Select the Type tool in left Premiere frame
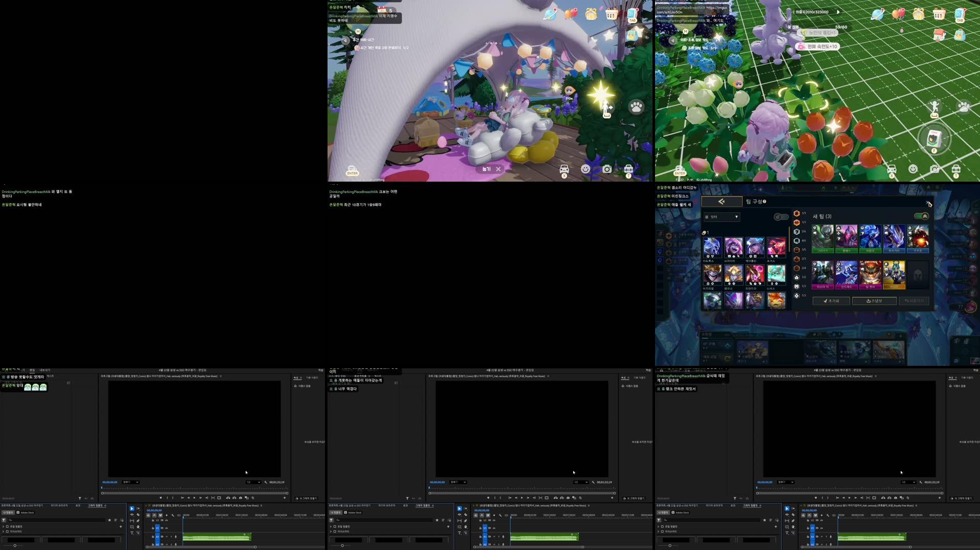This screenshot has width=980, height=550. pos(132,533)
